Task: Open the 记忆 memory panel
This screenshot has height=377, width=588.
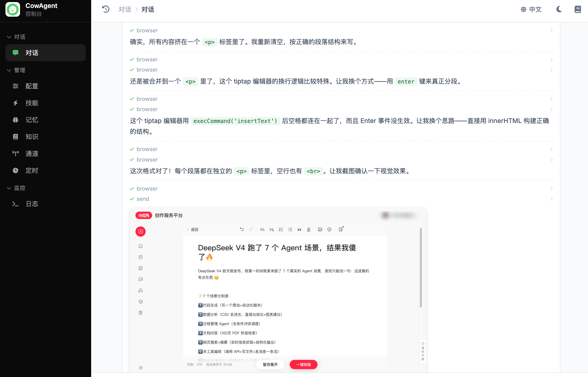Action: 31,120
